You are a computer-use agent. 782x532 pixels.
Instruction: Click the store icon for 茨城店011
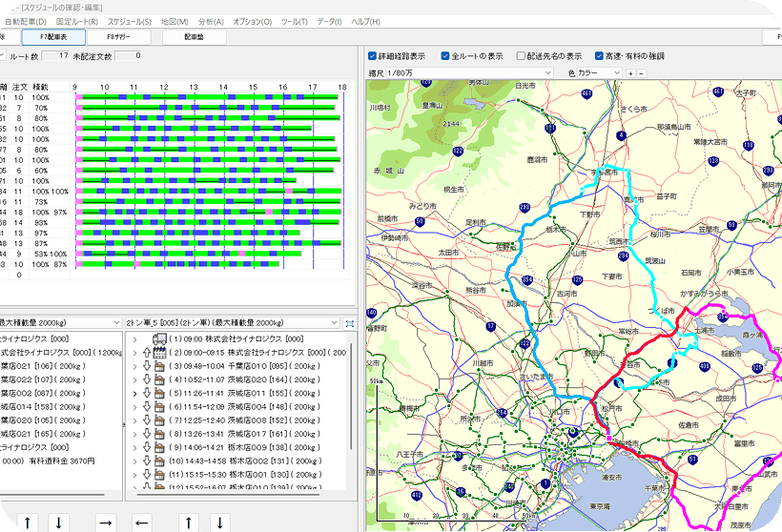pos(159,394)
